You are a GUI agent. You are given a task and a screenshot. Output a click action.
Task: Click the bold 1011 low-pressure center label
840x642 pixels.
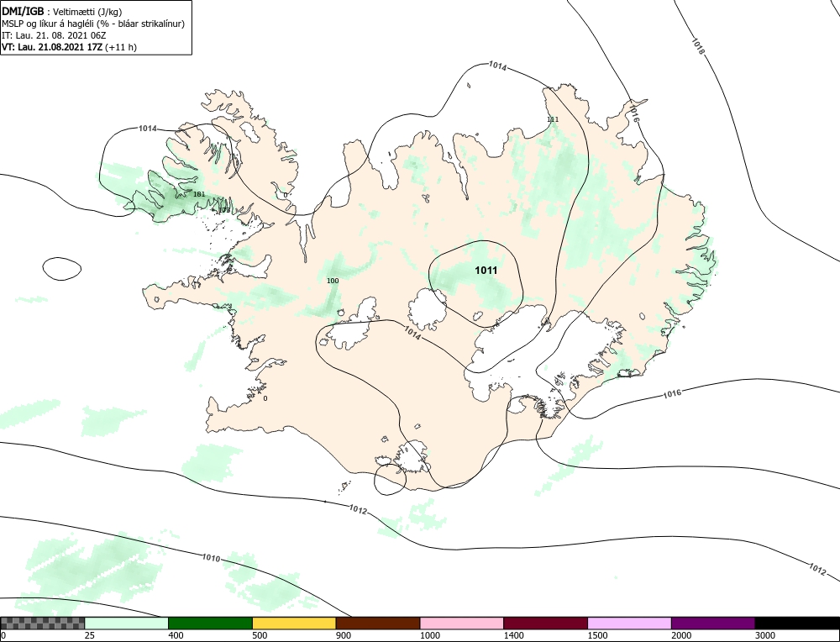[486, 271]
